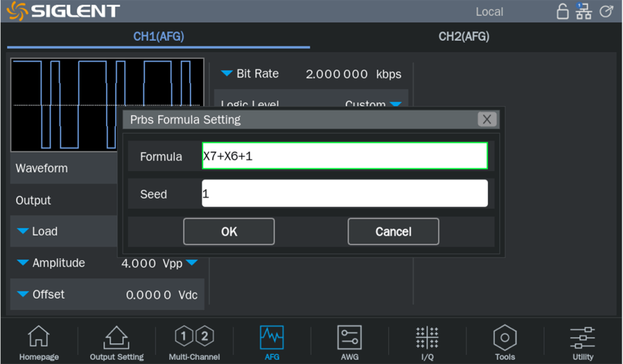
Task: Switch to the CH2(AFG) tab
Action: click(464, 36)
